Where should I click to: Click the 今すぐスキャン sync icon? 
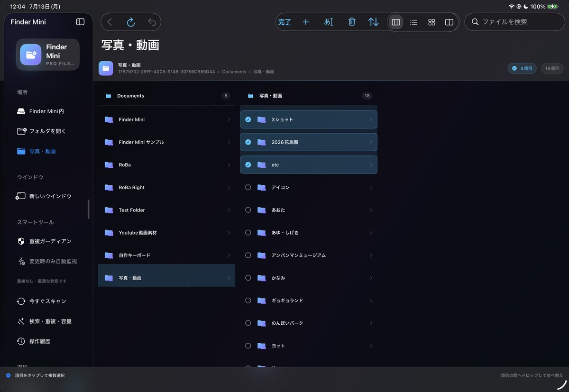point(21,301)
